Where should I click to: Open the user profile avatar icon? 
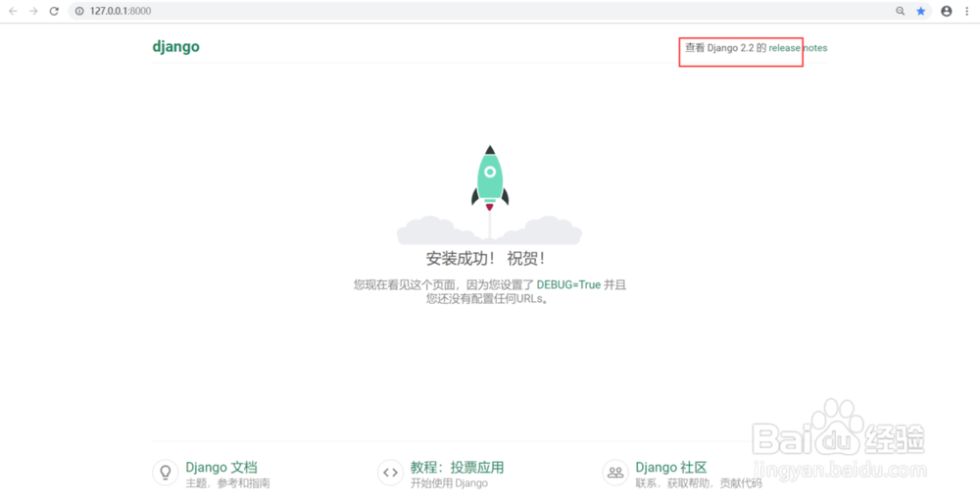[x=947, y=11]
